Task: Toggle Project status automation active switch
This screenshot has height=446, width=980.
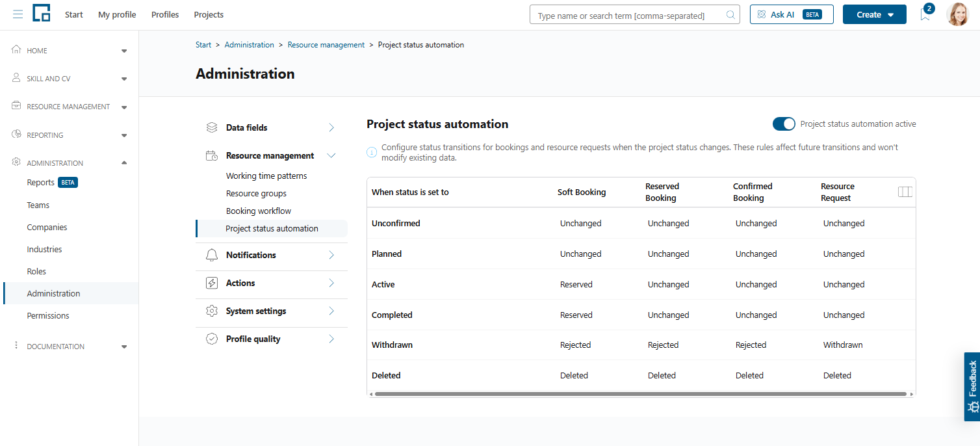Action: pyautogui.click(x=784, y=124)
